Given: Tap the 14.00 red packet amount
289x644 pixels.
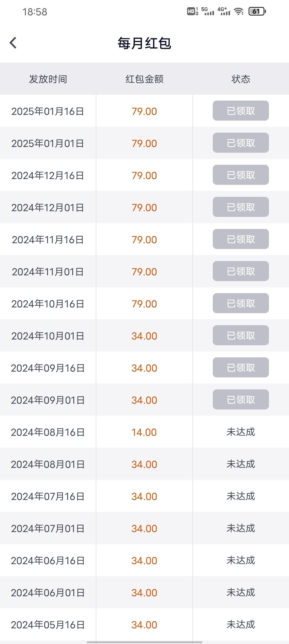Looking at the screenshot, I should (x=144, y=432).
